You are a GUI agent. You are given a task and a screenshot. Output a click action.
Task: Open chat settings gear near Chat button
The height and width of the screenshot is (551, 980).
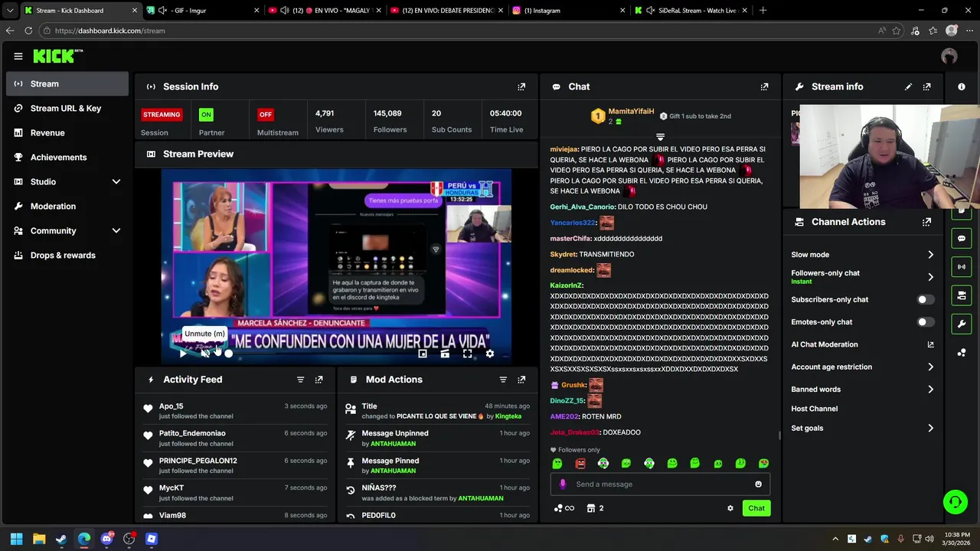[730, 508]
